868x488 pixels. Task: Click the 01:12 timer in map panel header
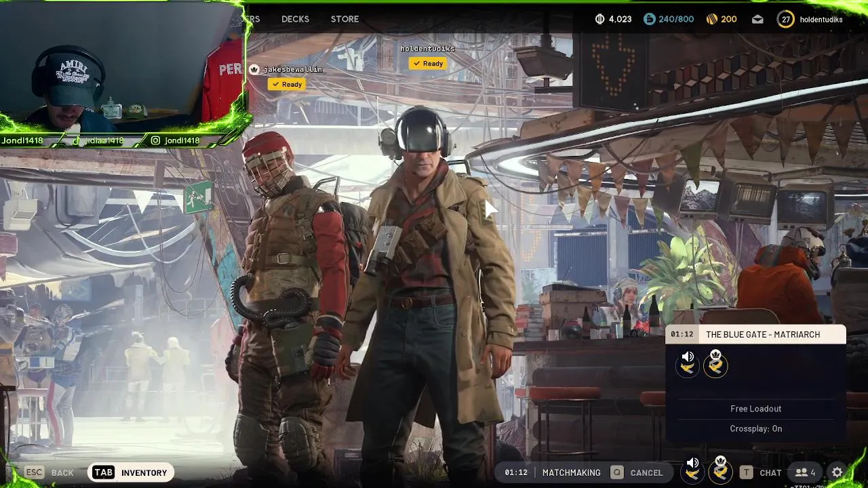pyautogui.click(x=682, y=335)
